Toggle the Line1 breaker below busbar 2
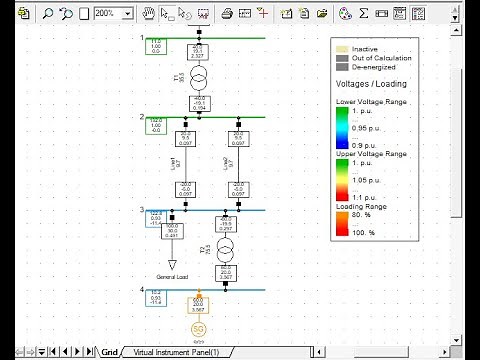 186,124
